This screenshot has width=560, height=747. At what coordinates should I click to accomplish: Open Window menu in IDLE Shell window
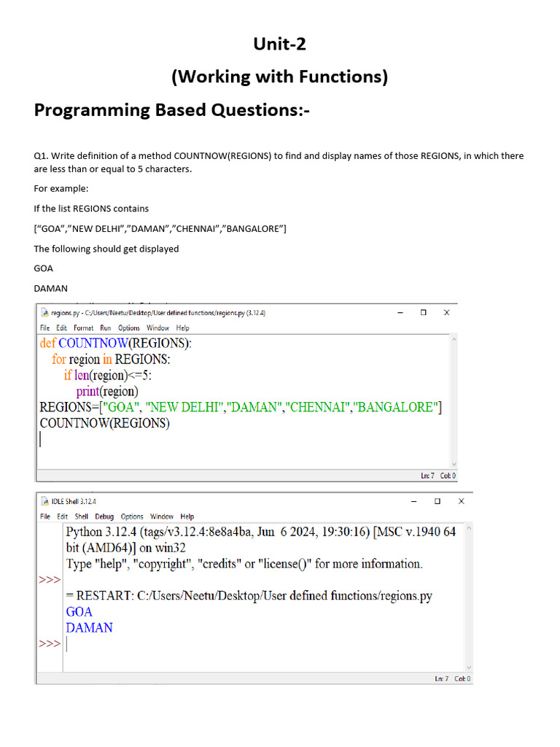point(161,516)
